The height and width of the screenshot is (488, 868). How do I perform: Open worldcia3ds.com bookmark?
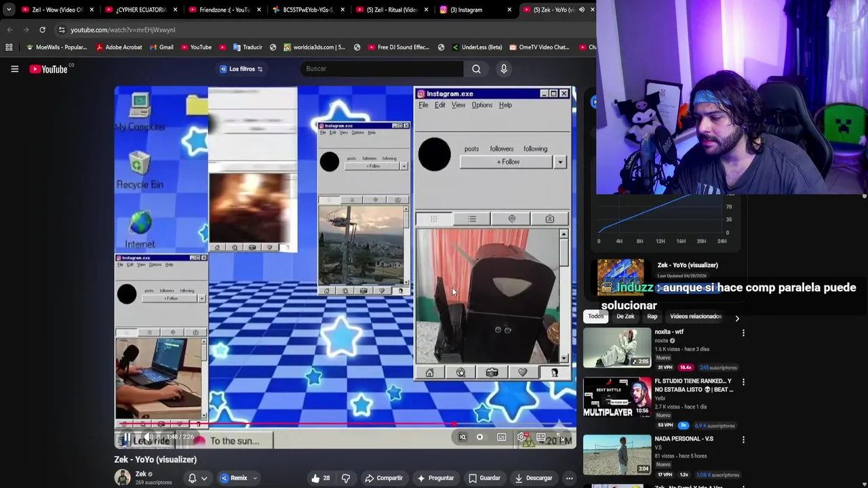coord(315,47)
